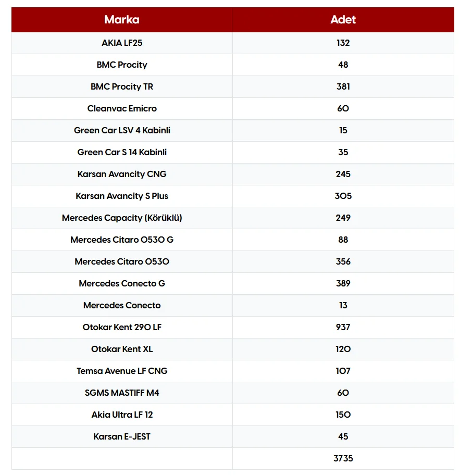The image size is (460, 476).
Task: Click the Otokar Kent 290 LF cell
Action: [x=122, y=327]
